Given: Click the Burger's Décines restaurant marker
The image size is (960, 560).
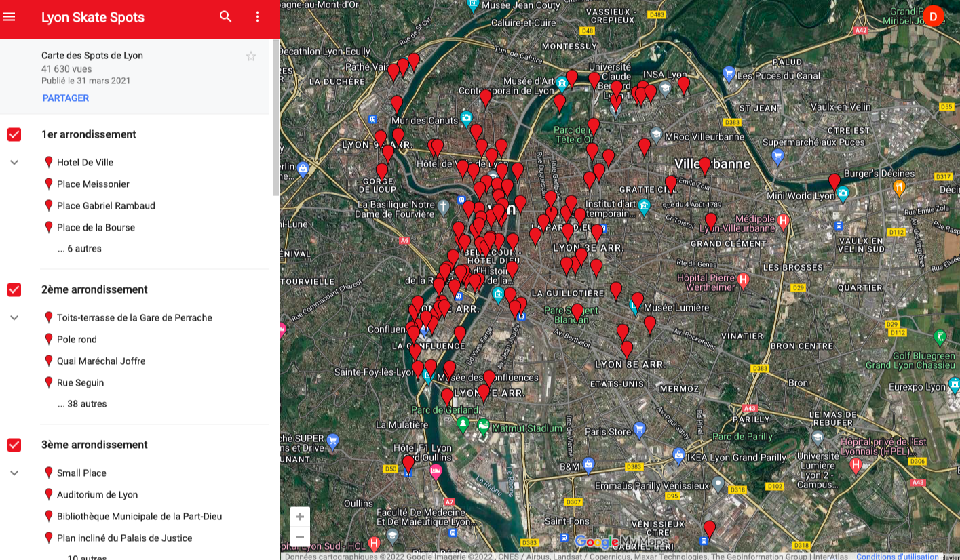Looking at the screenshot, I should click(x=899, y=188).
